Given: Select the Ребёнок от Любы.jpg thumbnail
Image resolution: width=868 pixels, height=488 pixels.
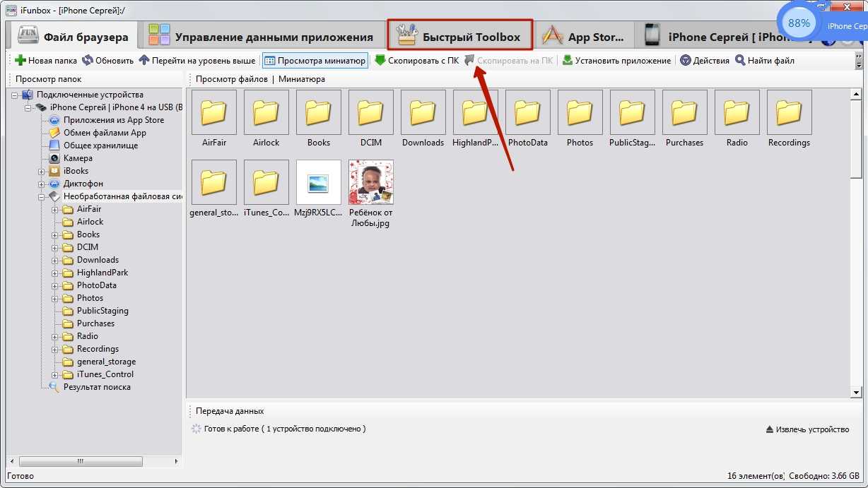Looking at the screenshot, I should (371, 182).
